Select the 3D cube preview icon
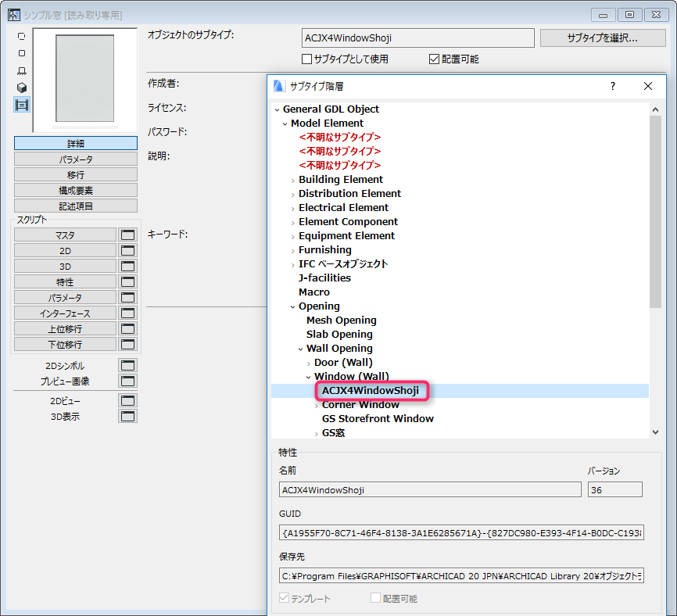Screen dimensions: 677x616 (22, 88)
